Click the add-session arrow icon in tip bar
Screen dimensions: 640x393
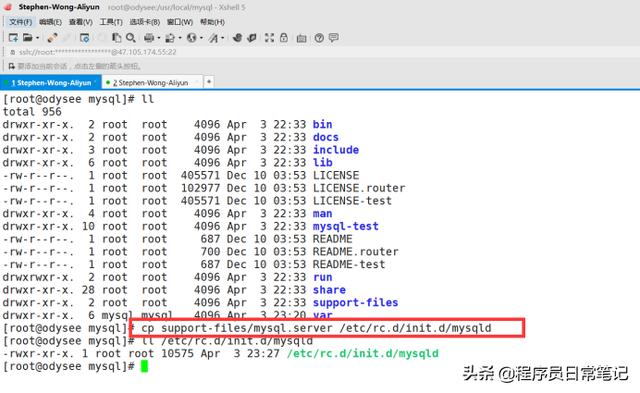coord(11,66)
